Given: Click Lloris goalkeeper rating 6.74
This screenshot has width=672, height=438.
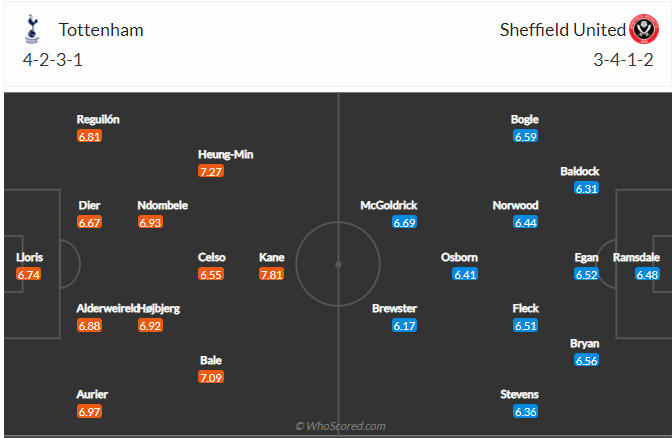Looking at the screenshot, I should click(29, 274).
